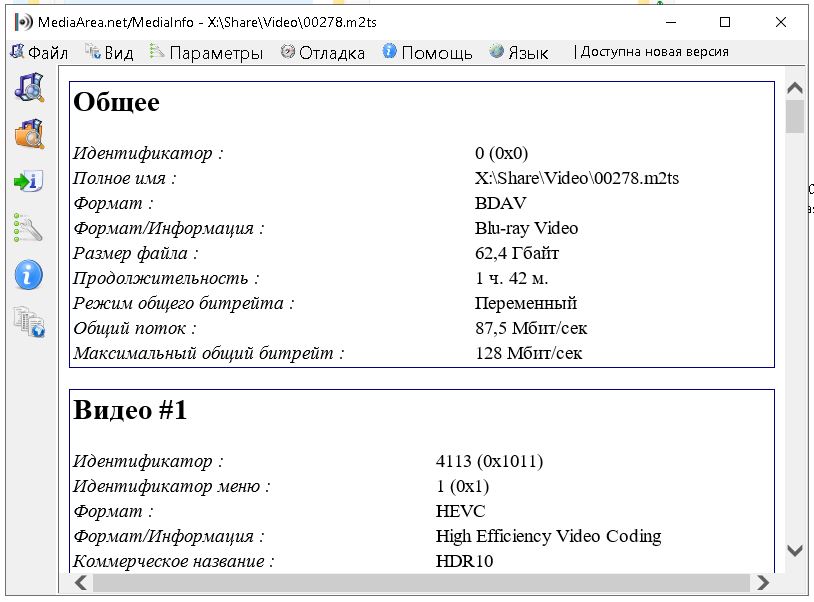Click the vertical scrollbar thumb
814x602 pixels.
[x=795, y=116]
